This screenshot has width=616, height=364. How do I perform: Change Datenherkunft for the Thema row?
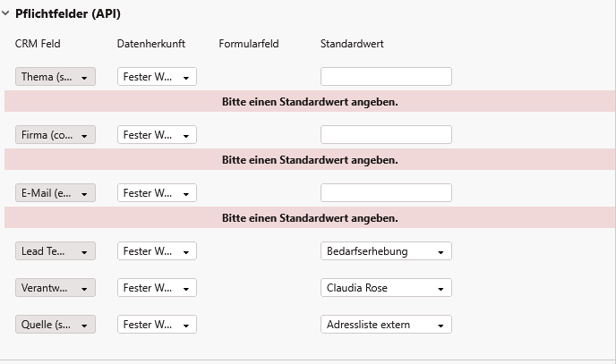coord(157,77)
